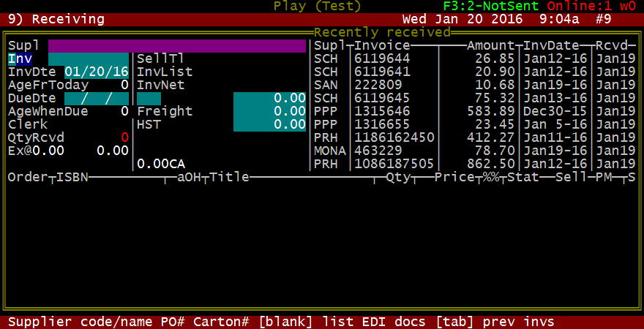Click the purple Supl supplier input field
This screenshot has height=329, width=644.
(176, 46)
